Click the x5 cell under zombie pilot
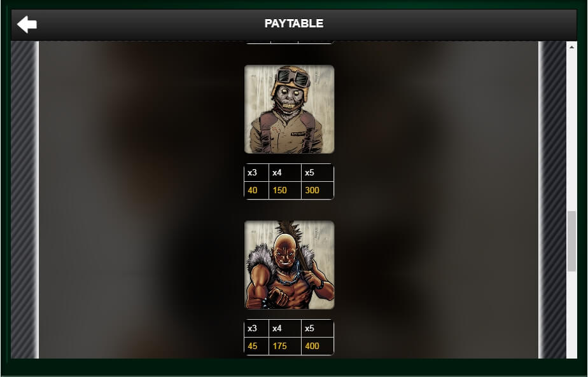 [x=318, y=173]
